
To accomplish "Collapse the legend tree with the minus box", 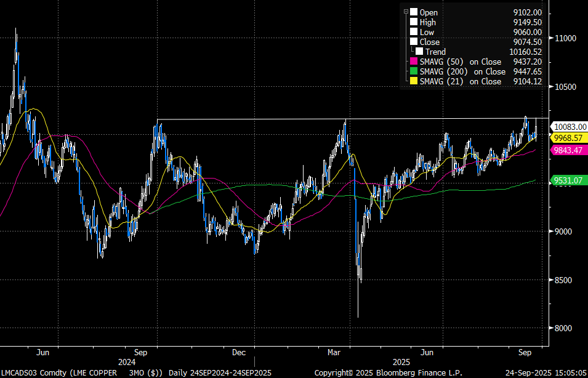I will pyautogui.click(x=406, y=12).
